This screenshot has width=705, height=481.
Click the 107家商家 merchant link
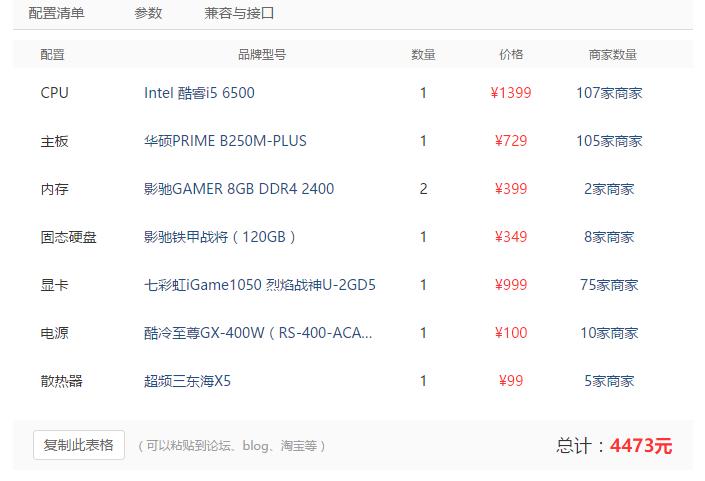click(x=609, y=93)
